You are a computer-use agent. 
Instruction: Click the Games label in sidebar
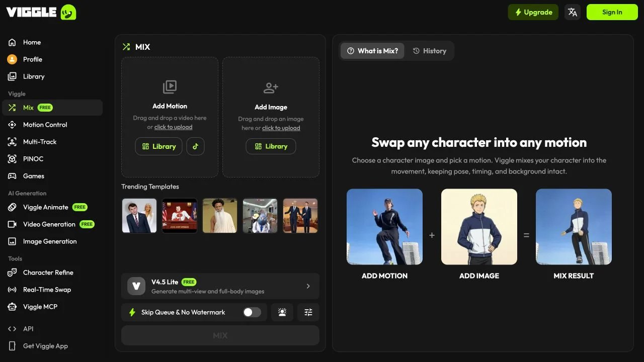(34, 176)
